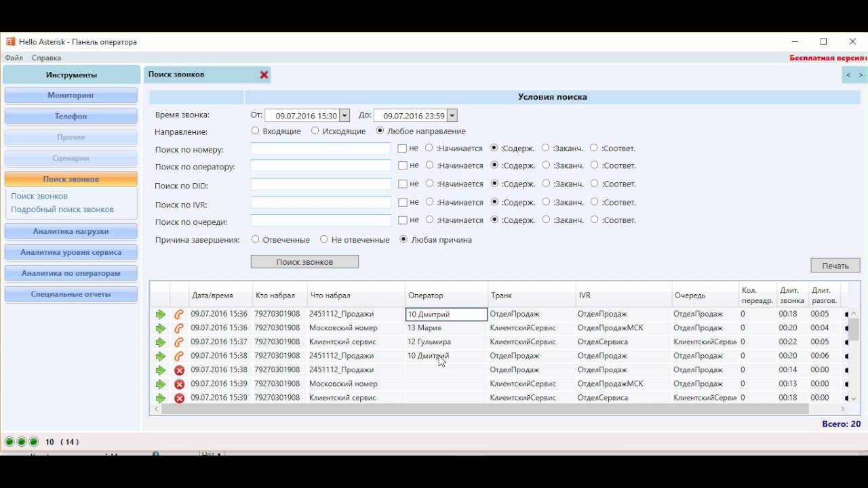868x488 pixels.
Task: Open the Файл menu
Action: (x=14, y=58)
